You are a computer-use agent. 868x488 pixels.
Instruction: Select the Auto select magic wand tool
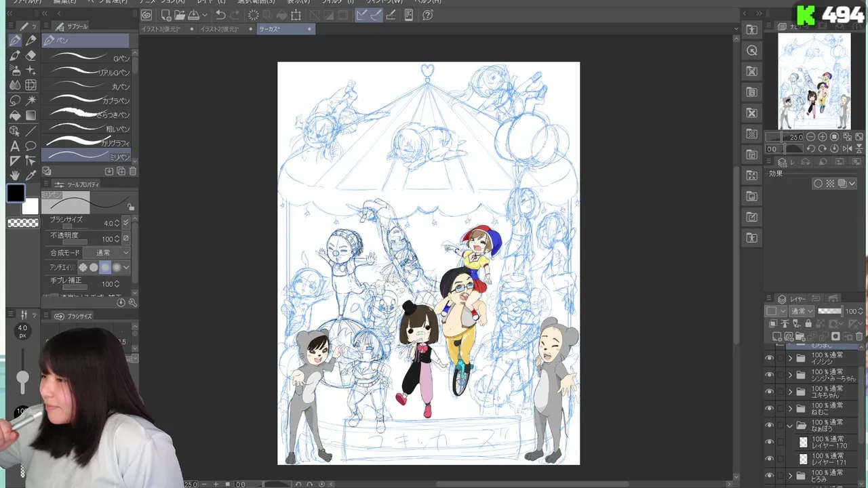(x=31, y=100)
